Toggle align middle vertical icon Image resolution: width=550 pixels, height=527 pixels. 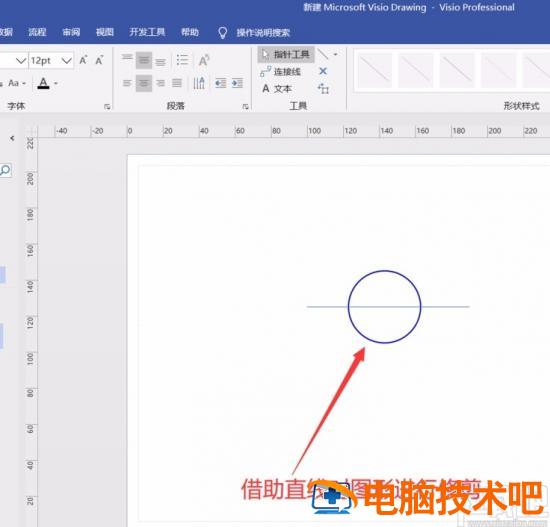(144, 60)
